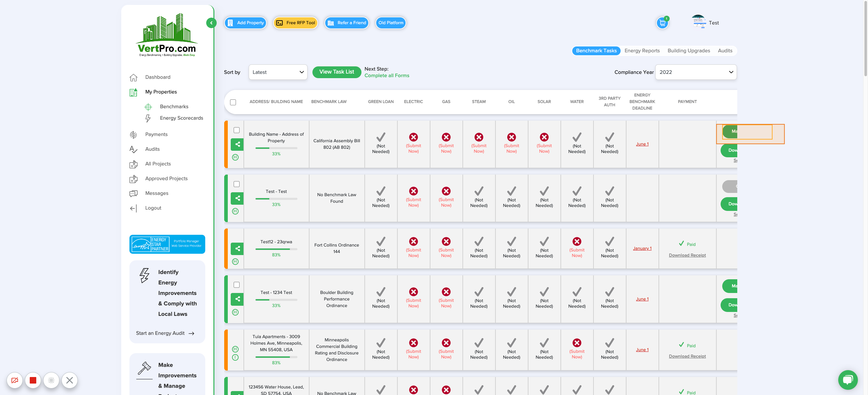This screenshot has height=395, width=868.
Task: Open the Compliance Year 2022 dropdown
Action: tap(695, 72)
